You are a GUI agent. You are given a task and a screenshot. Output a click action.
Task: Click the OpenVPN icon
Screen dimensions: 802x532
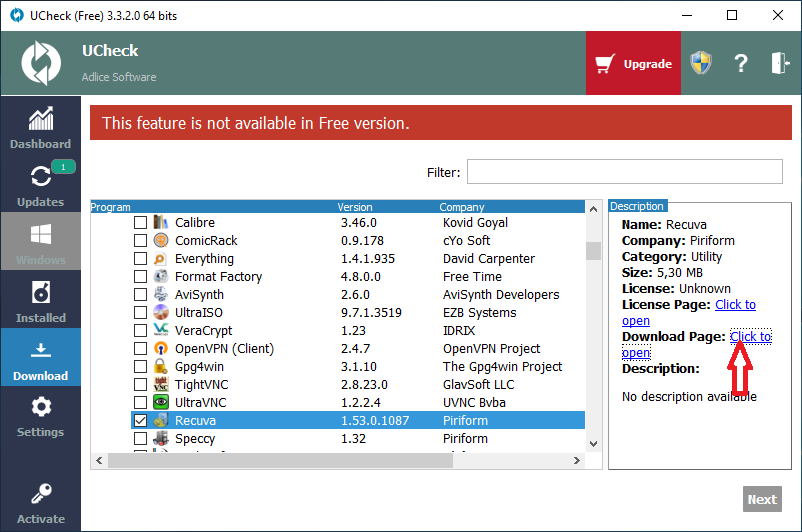coord(161,348)
